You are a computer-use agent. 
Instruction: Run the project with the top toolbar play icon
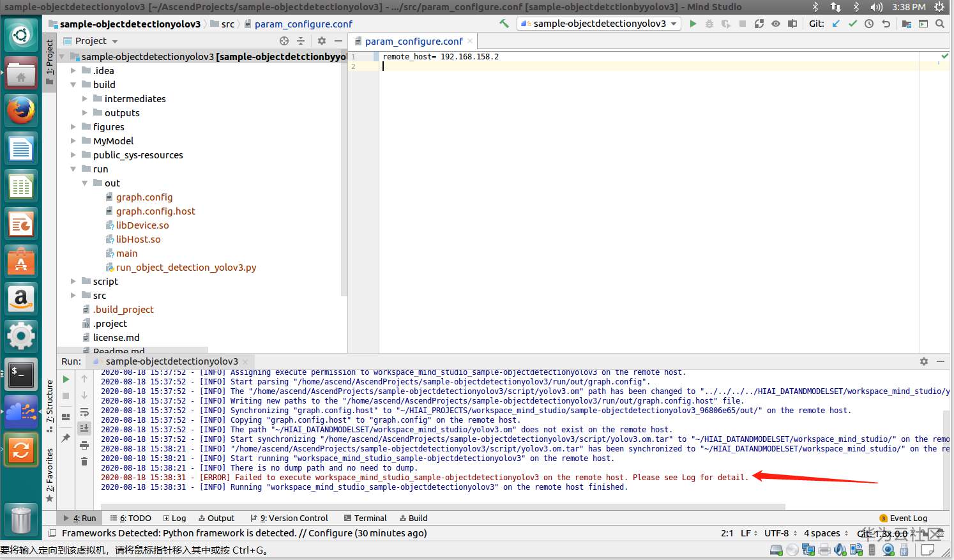point(693,24)
